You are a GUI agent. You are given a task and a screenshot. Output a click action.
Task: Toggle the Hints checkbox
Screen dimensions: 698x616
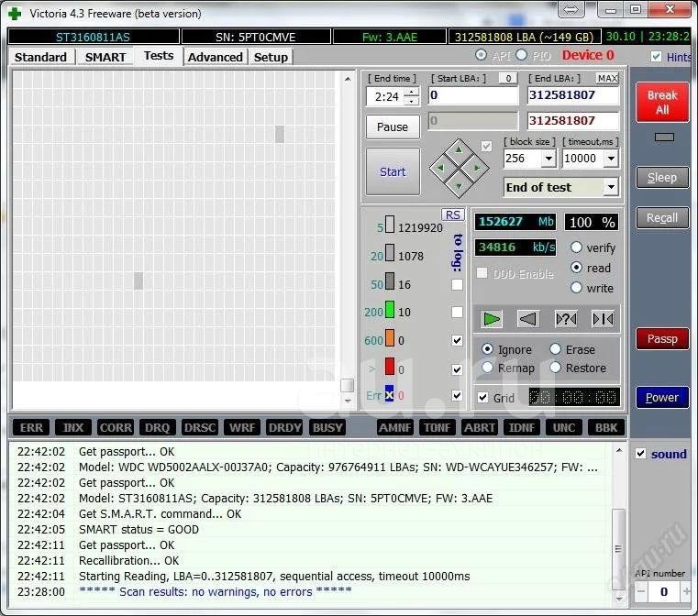(656, 57)
